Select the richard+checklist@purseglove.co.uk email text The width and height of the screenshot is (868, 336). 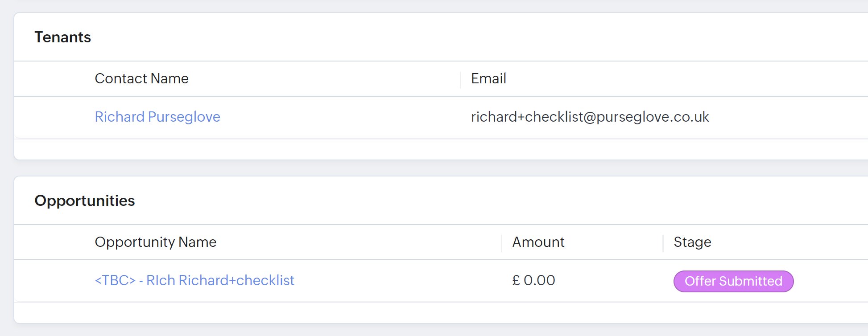590,117
